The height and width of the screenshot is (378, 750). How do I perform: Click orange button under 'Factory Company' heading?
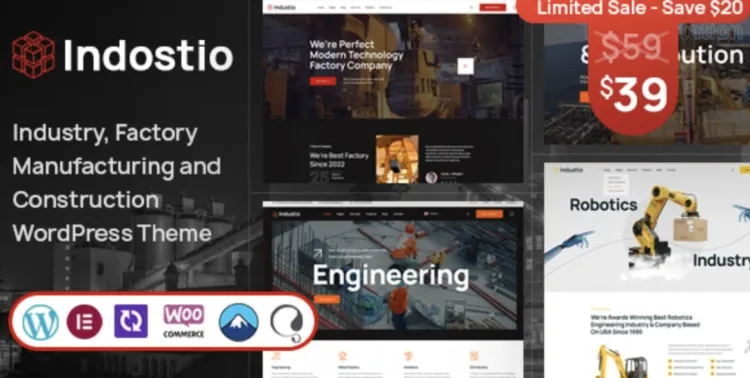point(323,81)
